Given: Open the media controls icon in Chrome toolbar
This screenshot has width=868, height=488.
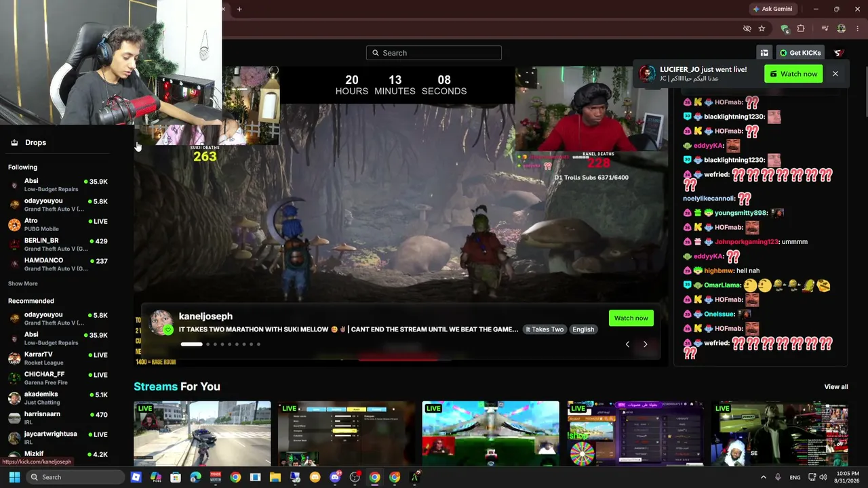Looking at the screenshot, I should (825, 28).
